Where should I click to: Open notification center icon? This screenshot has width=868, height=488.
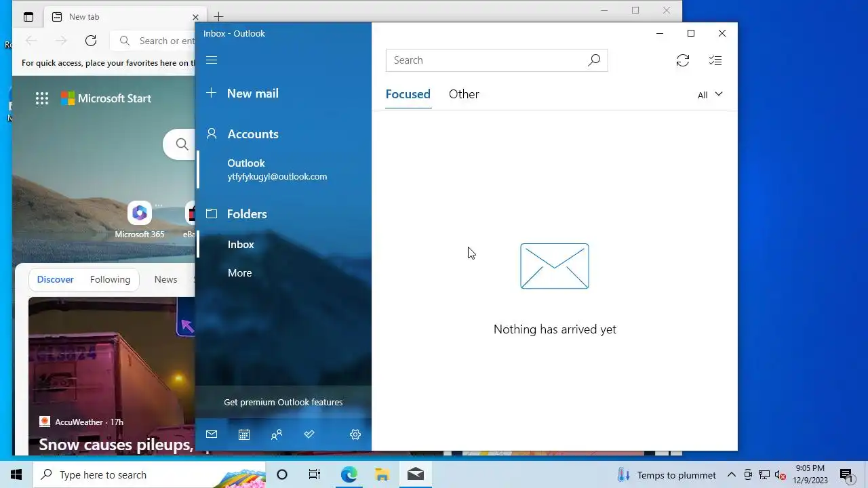pos(846,474)
